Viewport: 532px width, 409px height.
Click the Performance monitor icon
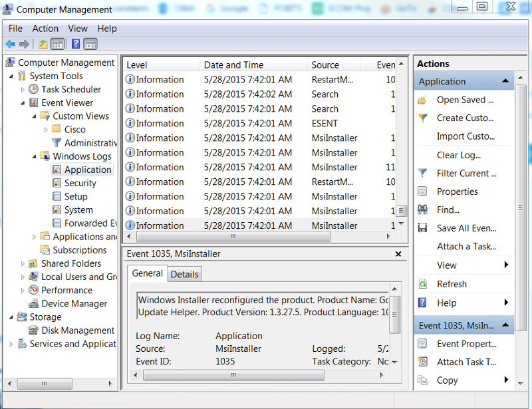coord(33,290)
